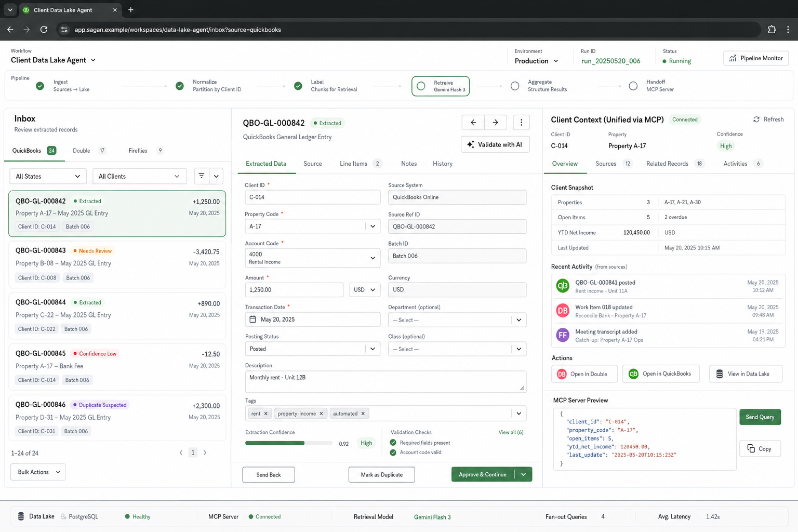Open a new browser tab
The image size is (798, 532).
click(x=131, y=10)
